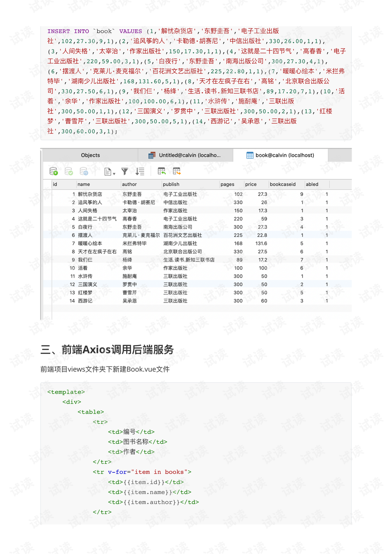Click the Filter funnel icon
Screen dimensions: 392x554
click(x=125, y=171)
